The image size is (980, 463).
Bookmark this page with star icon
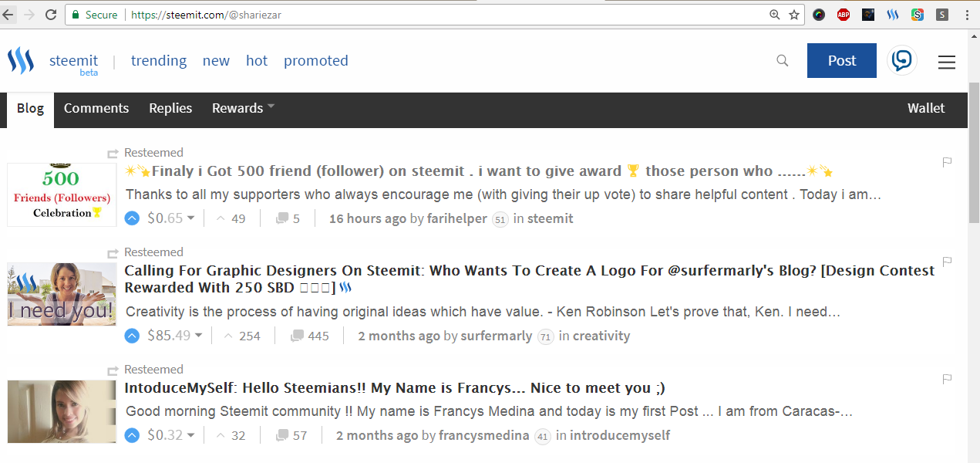(794, 15)
